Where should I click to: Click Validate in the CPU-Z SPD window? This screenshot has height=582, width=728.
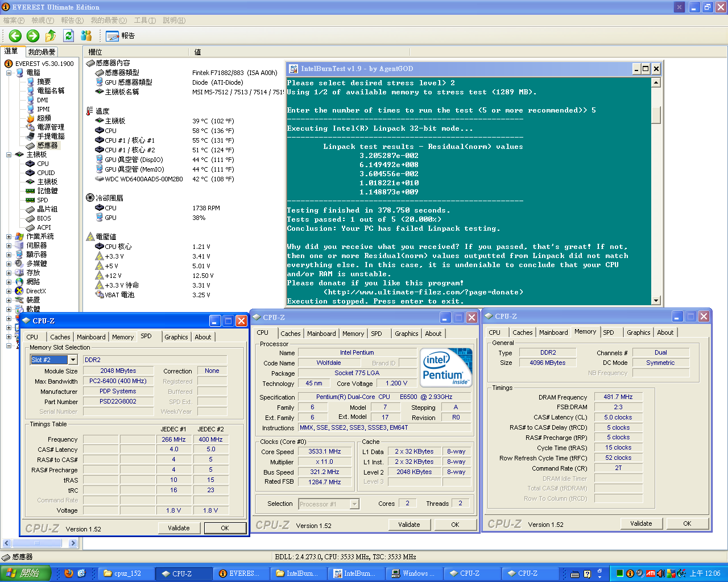click(179, 528)
